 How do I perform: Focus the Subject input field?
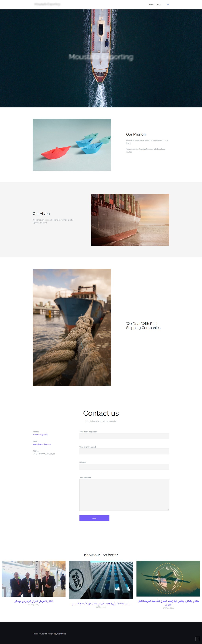(124, 466)
